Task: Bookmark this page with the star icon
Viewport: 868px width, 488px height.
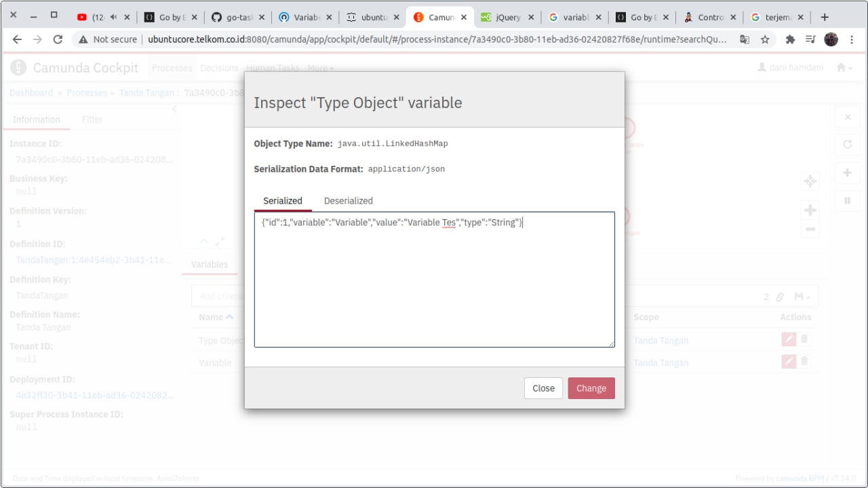Action: (x=765, y=39)
